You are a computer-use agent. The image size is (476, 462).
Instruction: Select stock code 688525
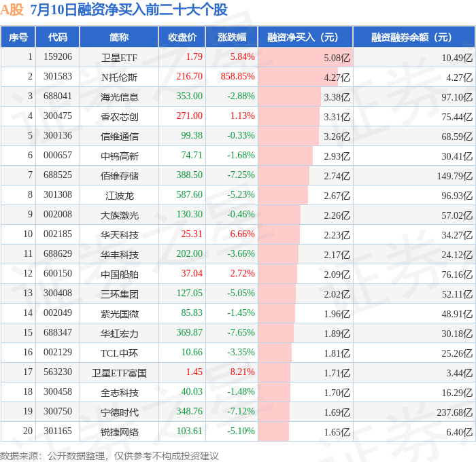coord(58,175)
